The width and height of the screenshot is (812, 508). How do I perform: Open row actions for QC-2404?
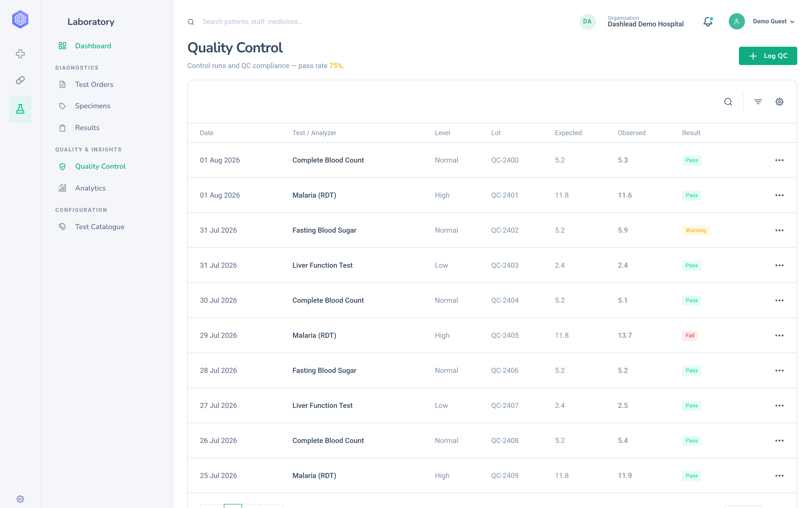pyautogui.click(x=780, y=300)
